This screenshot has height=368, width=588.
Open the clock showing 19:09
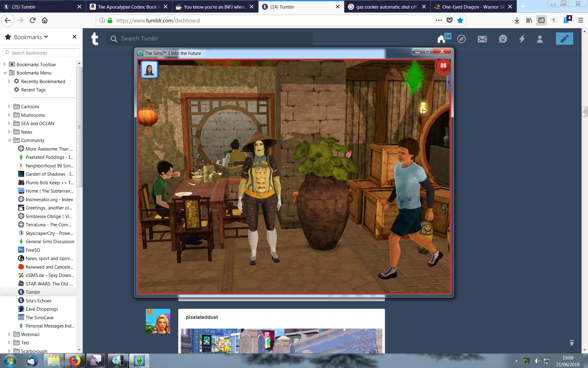(568, 361)
